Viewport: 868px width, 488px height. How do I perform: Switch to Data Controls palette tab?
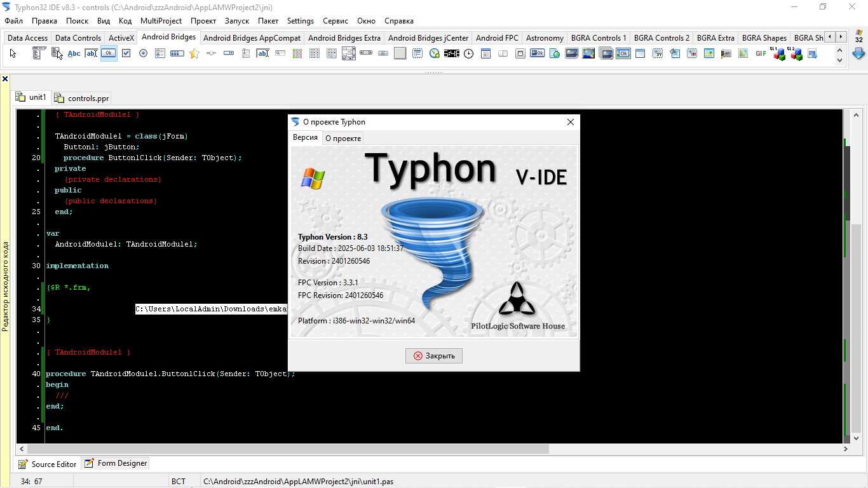click(x=78, y=37)
